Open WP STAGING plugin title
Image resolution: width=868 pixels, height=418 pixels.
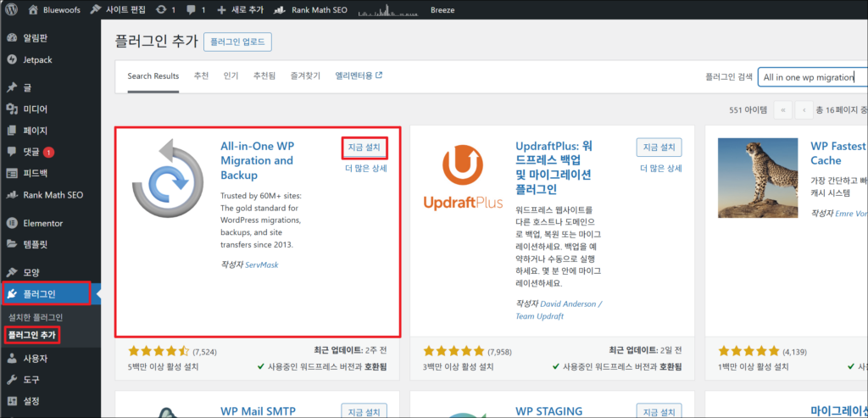point(548,411)
